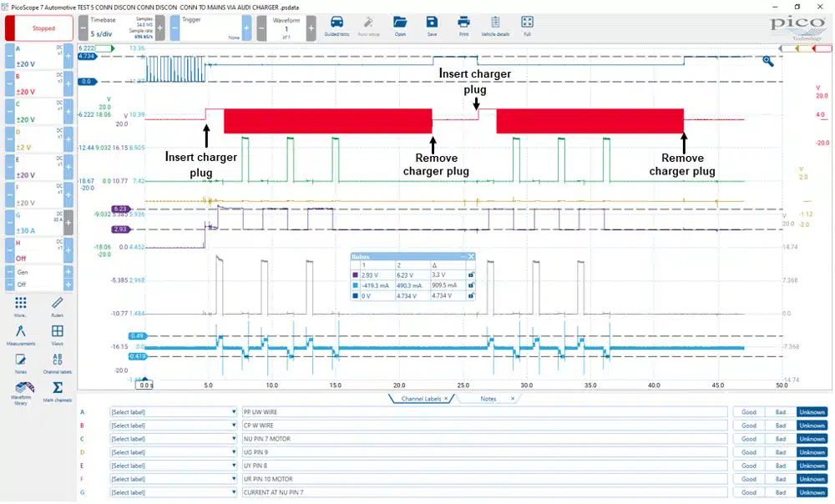Click the Open folder icon
This screenshot has width=835, height=504.
(400, 23)
